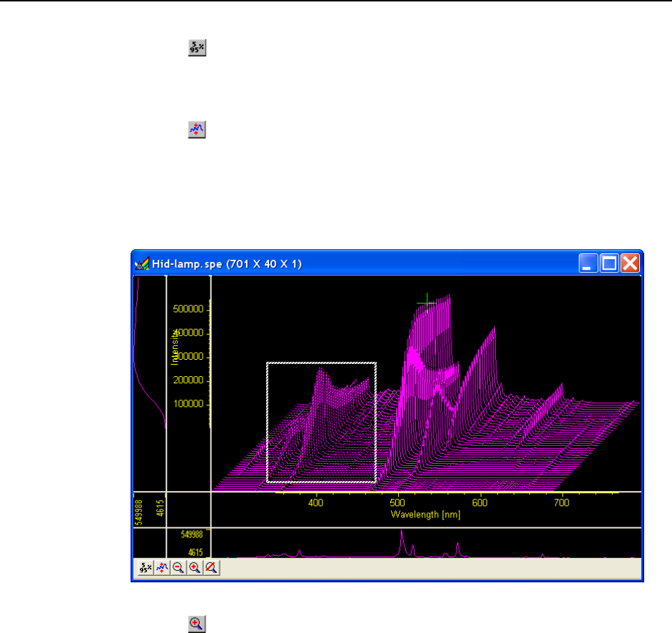Click the 400 wavelength tick label
672x633 pixels.
click(316, 502)
